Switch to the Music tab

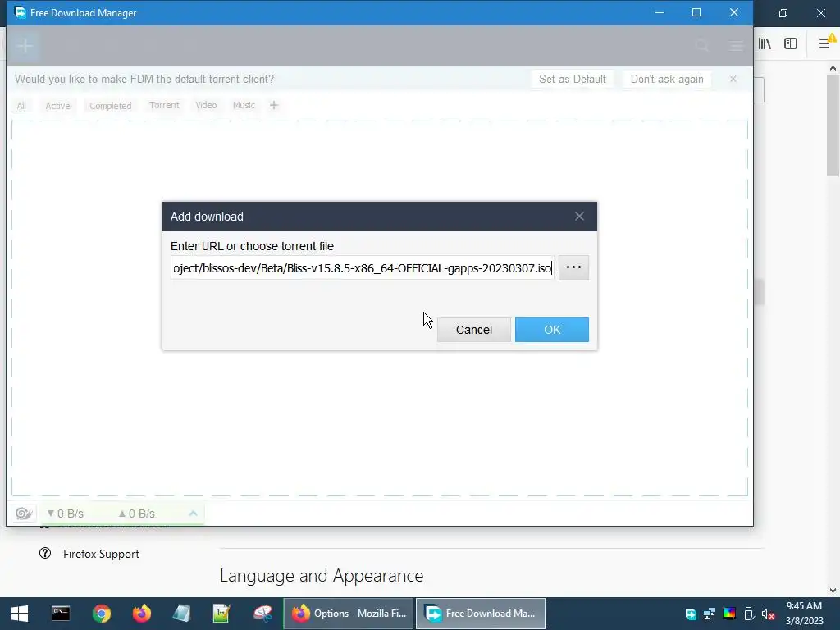[244, 105]
